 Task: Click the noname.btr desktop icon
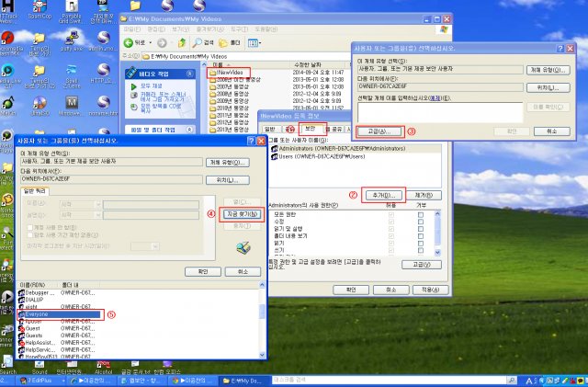[x=104, y=106]
